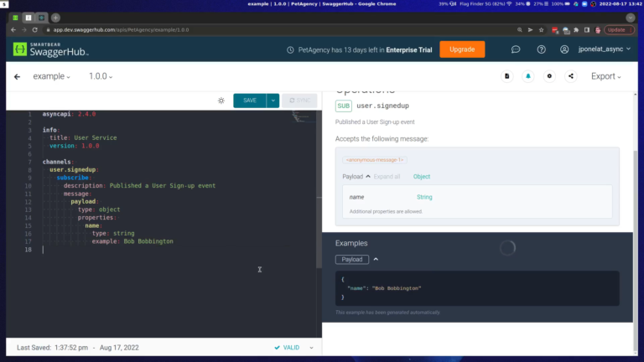
Task: Click the String type of name property
Action: pyautogui.click(x=424, y=197)
